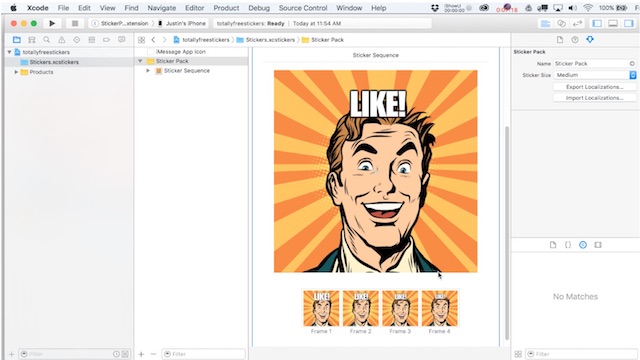This screenshot has width=640, height=360.
Task: Click the Sticker Pack breadcrumb
Action: pyautogui.click(x=323, y=40)
